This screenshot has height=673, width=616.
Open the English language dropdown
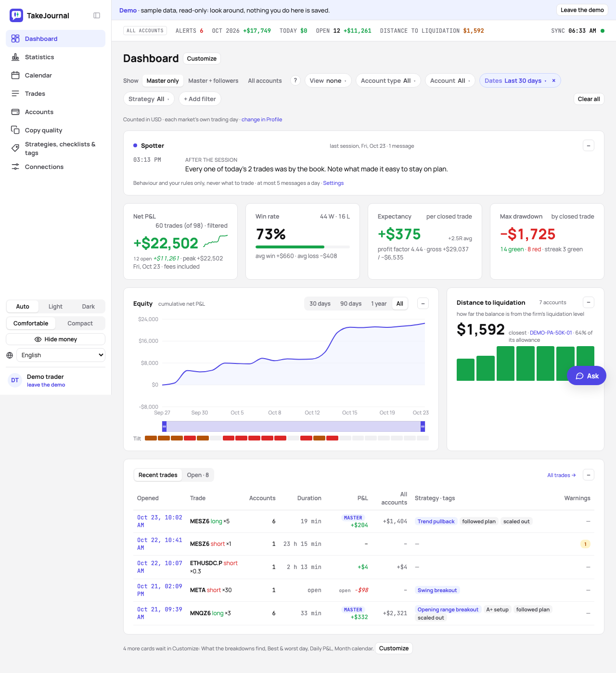[x=61, y=355]
